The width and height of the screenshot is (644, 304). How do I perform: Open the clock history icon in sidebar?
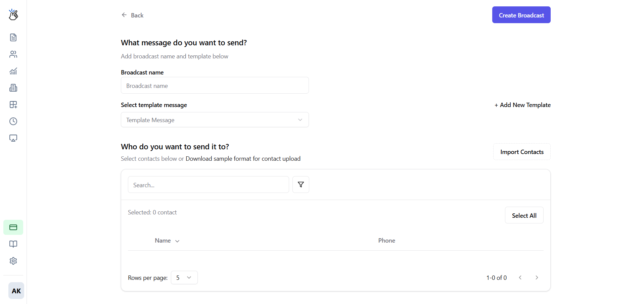(x=13, y=121)
